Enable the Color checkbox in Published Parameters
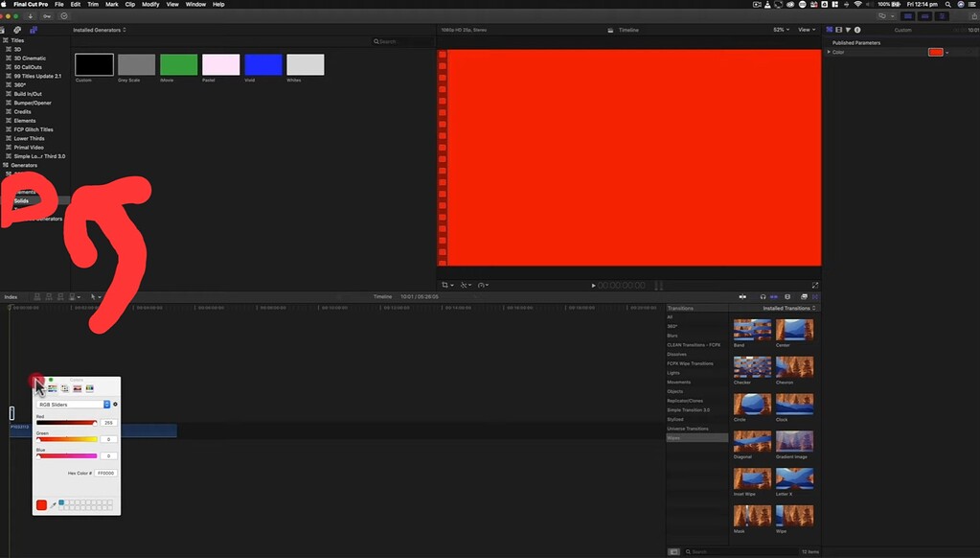Screen dimensions: 980x558 [x=830, y=52]
